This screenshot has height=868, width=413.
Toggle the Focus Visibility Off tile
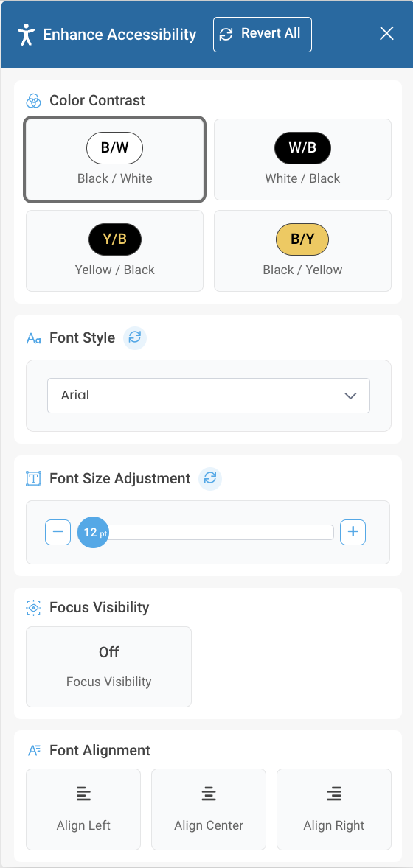108,667
